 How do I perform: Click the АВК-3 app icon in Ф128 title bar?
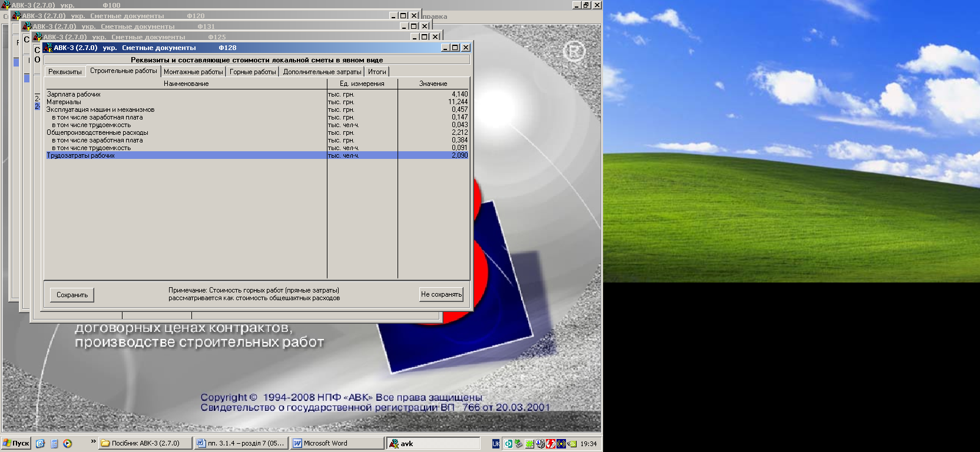(x=48, y=48)
